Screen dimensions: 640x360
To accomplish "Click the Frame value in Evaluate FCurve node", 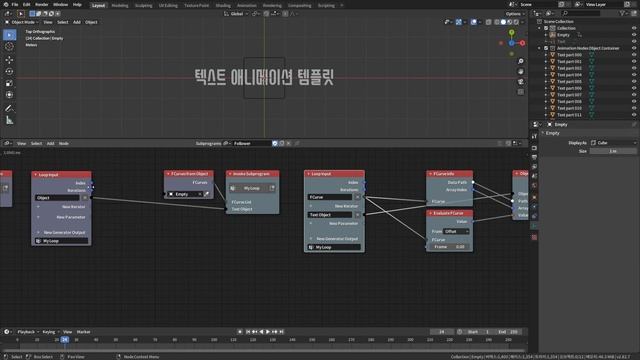I will pos(449,247).
